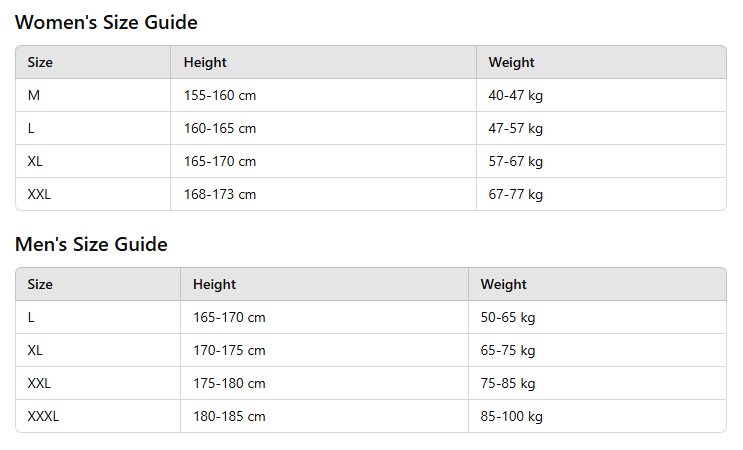Image resolution: width=743 pixels, height=450 pixels.
Task: Click the Height header in the men's table
Action: click(x=214, y=284)
